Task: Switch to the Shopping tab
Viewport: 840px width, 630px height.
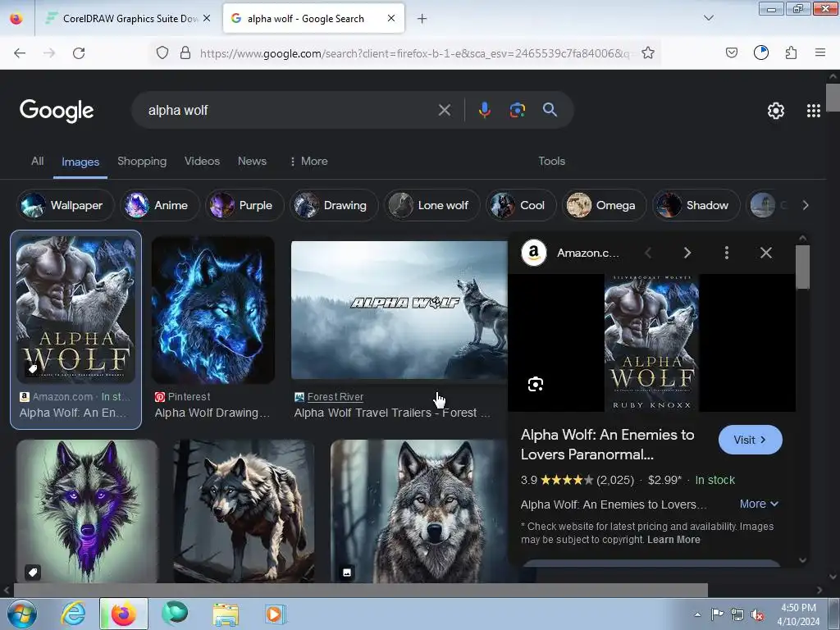Action: (x=142, y=162)
